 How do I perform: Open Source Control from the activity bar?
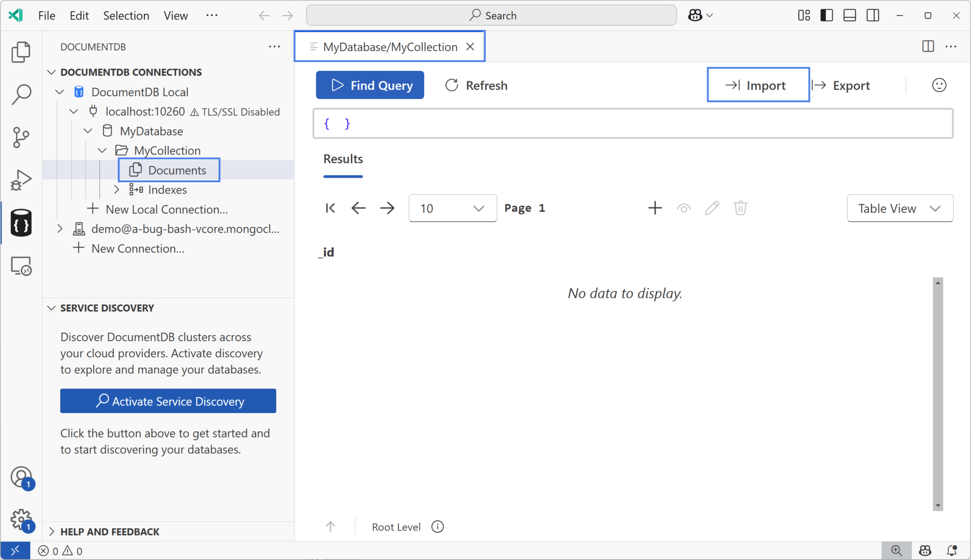(x=20, y=137)
